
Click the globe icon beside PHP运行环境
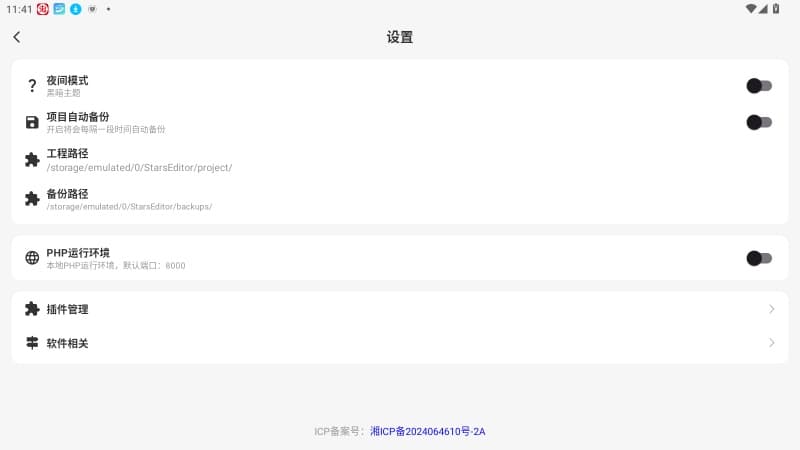click(32, 258)
